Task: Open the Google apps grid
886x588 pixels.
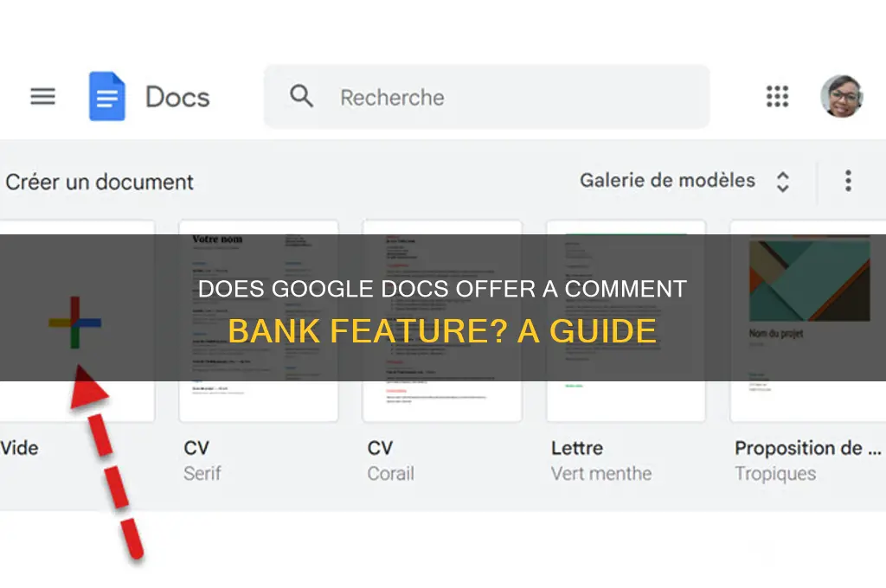Action: (777, 97)
